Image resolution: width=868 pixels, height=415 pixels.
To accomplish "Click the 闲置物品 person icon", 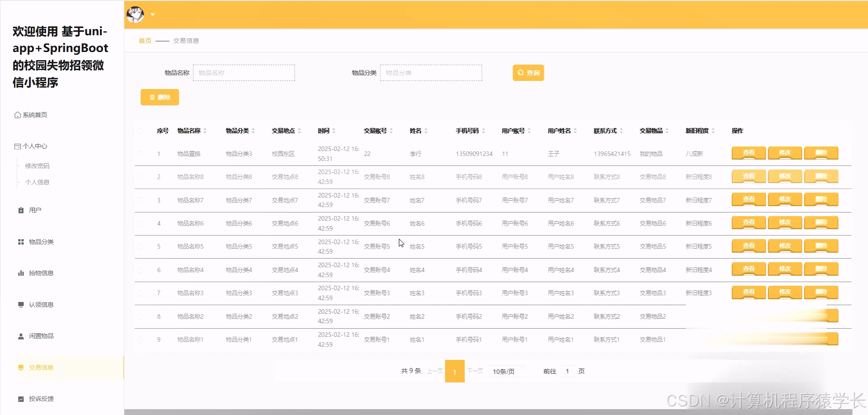I will tap(20, 336).
